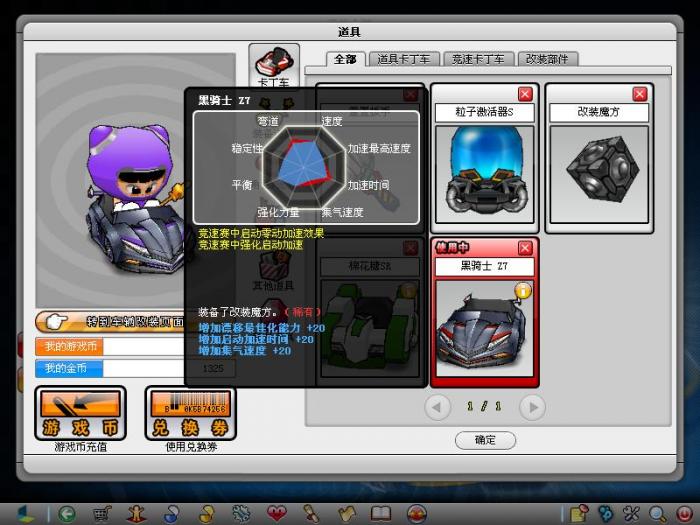Viewport: 700px width, 525px height.
Task: Open the open book icon in toolbar
Action: point(381,514)
